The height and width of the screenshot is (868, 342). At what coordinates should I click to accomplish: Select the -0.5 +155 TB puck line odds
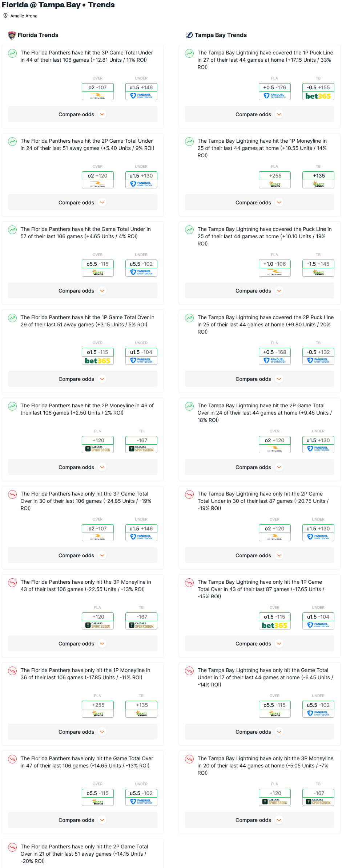pos(318,87)
